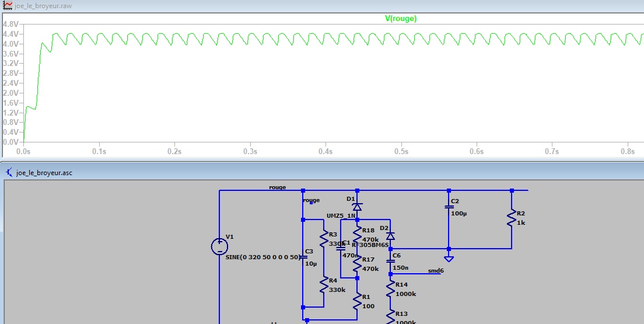Viewport: 644px width, 324px height.
Task: Select the R13 resistor symbol
Action: click(390, 318)
